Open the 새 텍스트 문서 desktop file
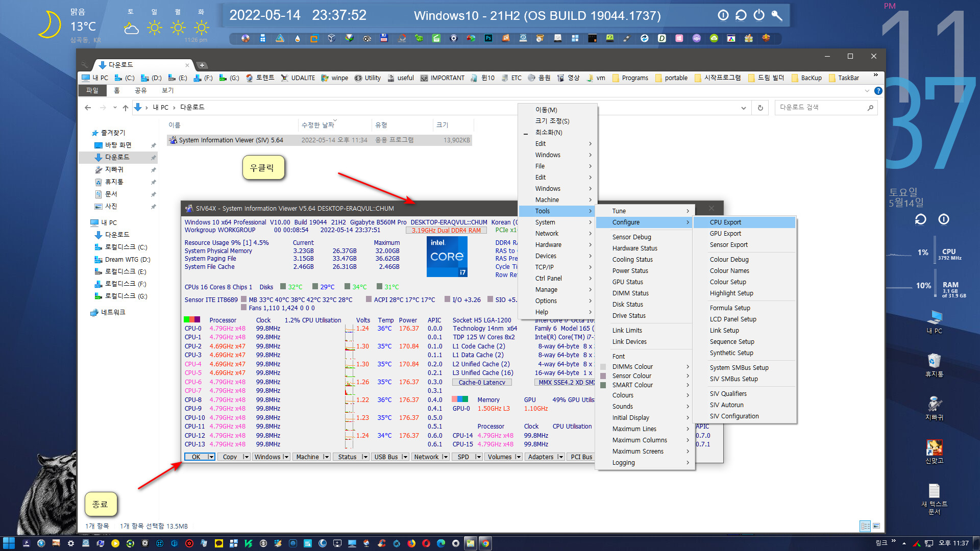980x551 pixels. [x=934, y=499]
